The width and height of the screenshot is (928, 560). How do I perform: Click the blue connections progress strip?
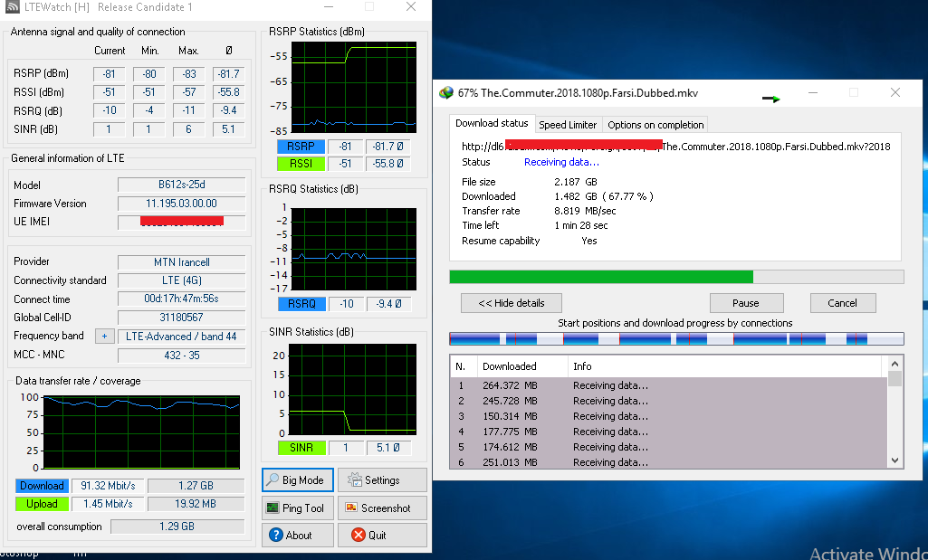[676, 339]
